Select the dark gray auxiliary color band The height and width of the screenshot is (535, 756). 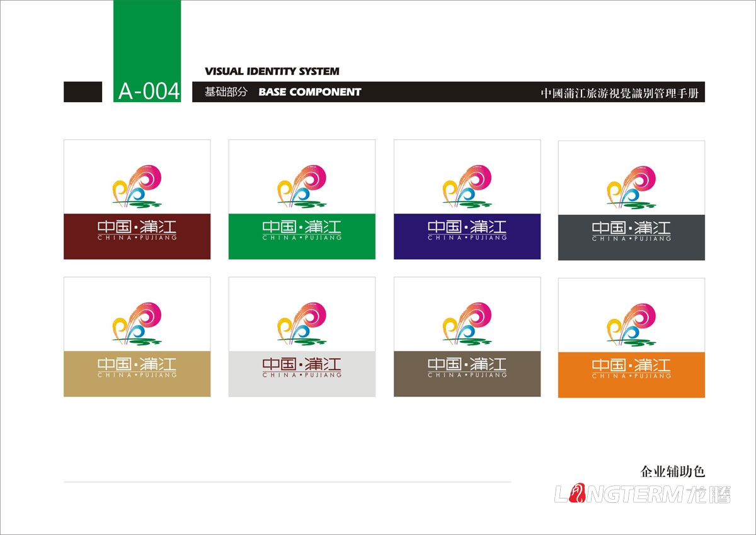click(x=632, y=237)
